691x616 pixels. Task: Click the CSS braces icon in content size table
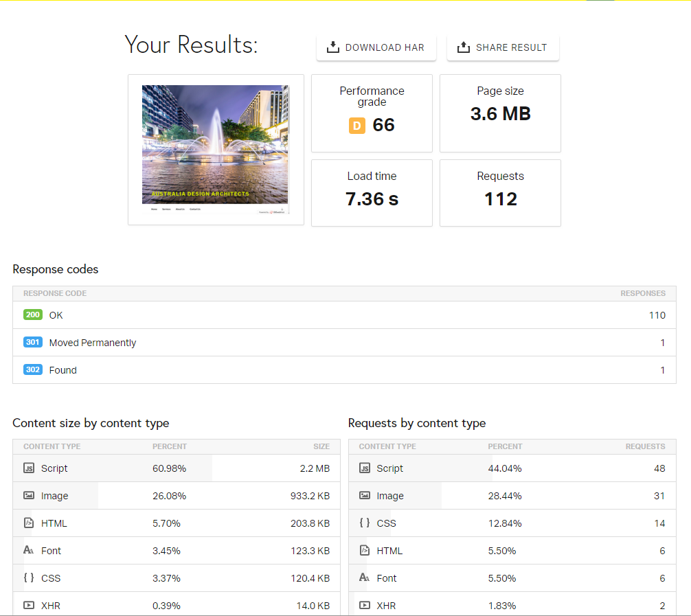[x=29, y=578]
